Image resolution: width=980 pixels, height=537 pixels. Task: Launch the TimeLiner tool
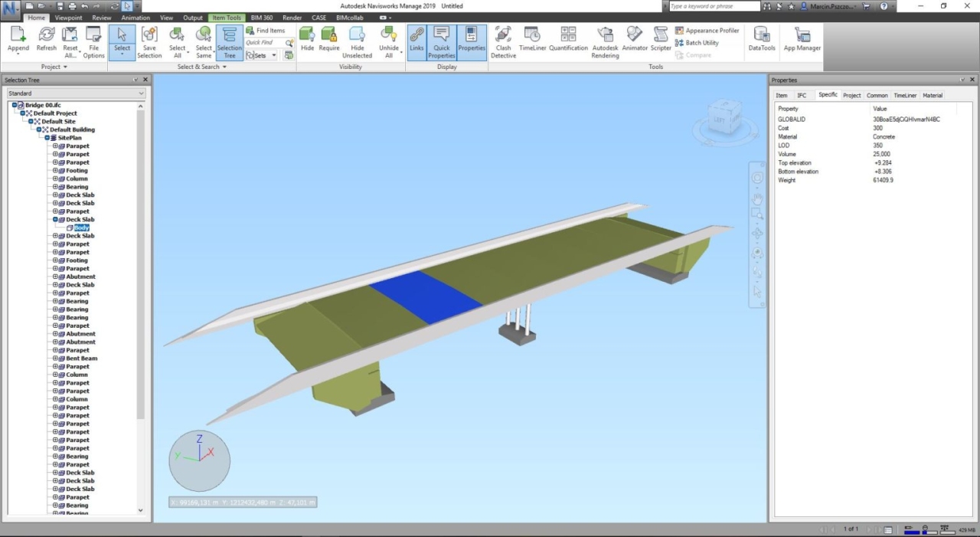532,42
